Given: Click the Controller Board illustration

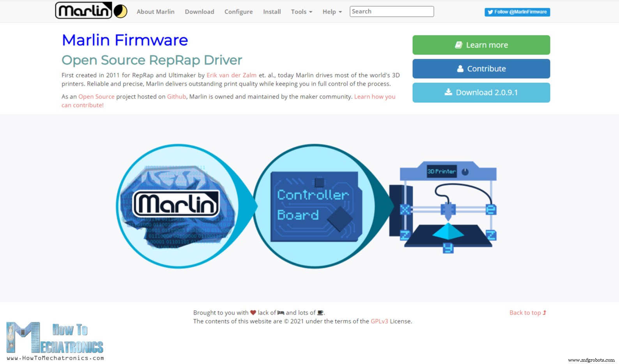Looking at the screenshot, I should point(315,206).
